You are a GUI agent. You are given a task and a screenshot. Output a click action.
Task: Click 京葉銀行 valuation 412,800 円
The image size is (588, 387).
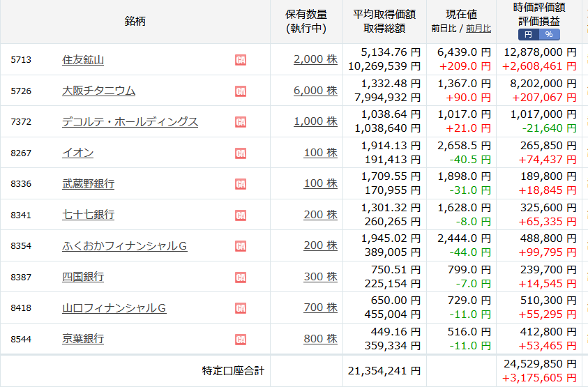(x=548, y=332)
